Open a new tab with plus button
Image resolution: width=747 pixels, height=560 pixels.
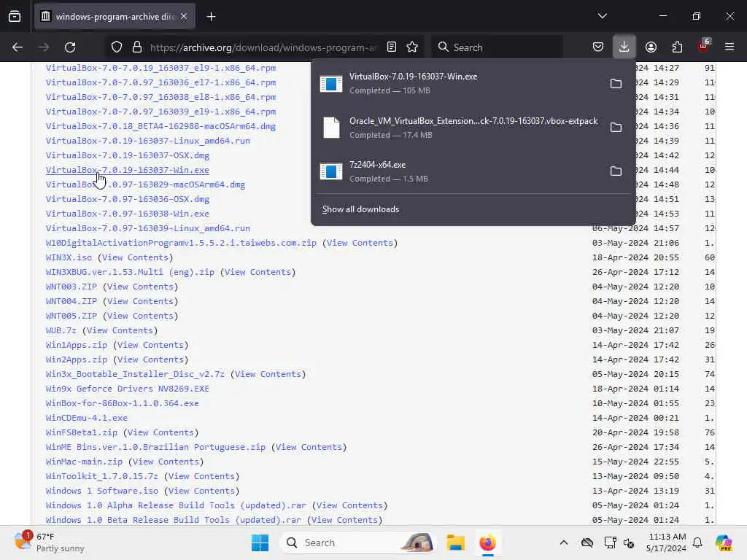coord(211,17)
